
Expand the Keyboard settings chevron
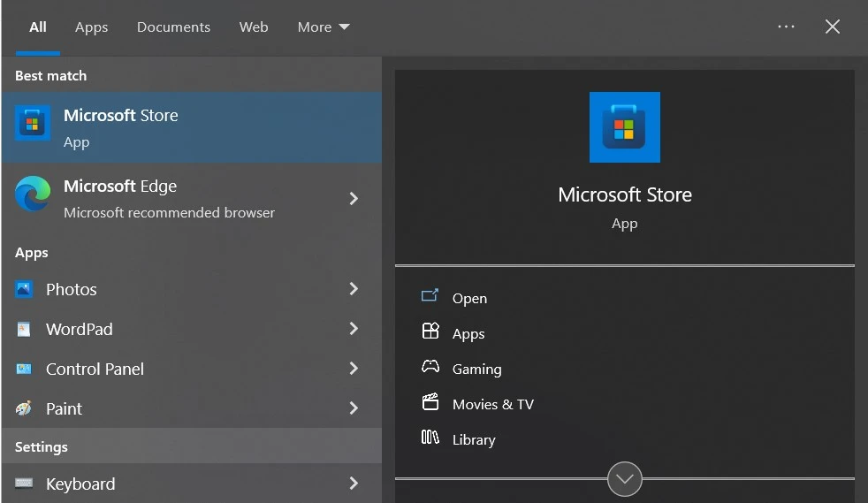[x=354, y=483]
